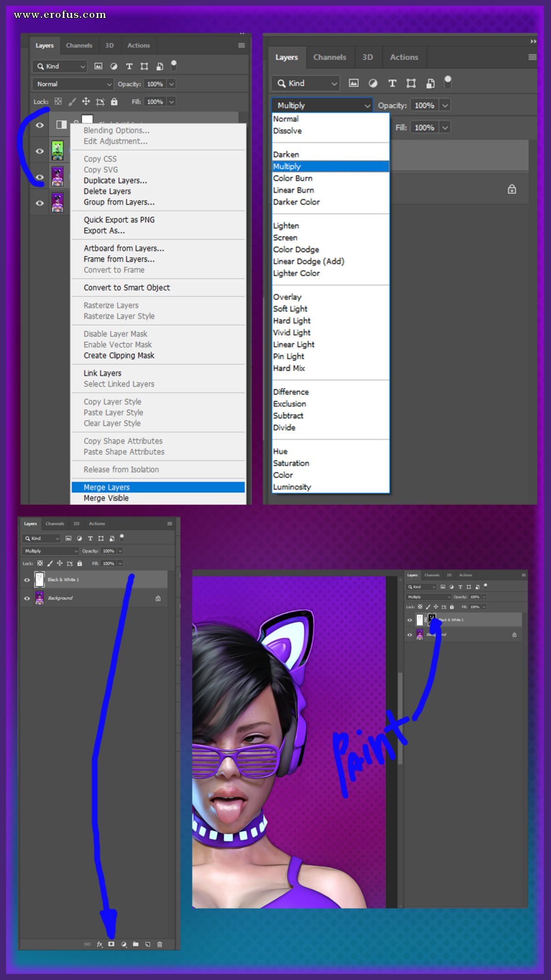551x980 pixels.
Task: Expand Opacity arrow beside the Normal blend mode
Action: click(172, 84)
